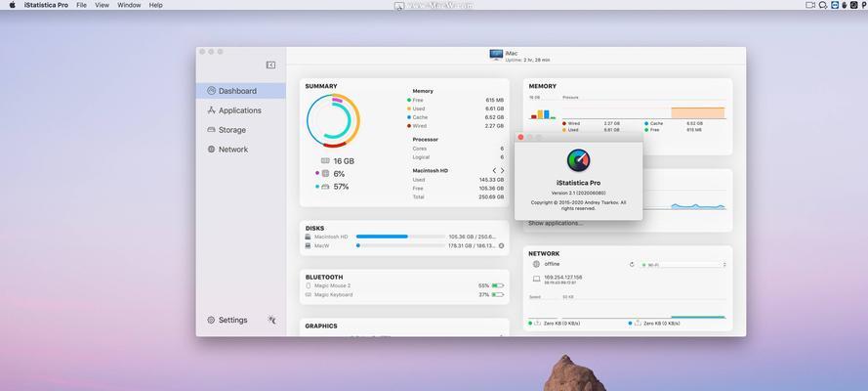Click the iStatistica Pro app icon in About
The height and width of the screenshot is (391, 868).
pos(578,160)
